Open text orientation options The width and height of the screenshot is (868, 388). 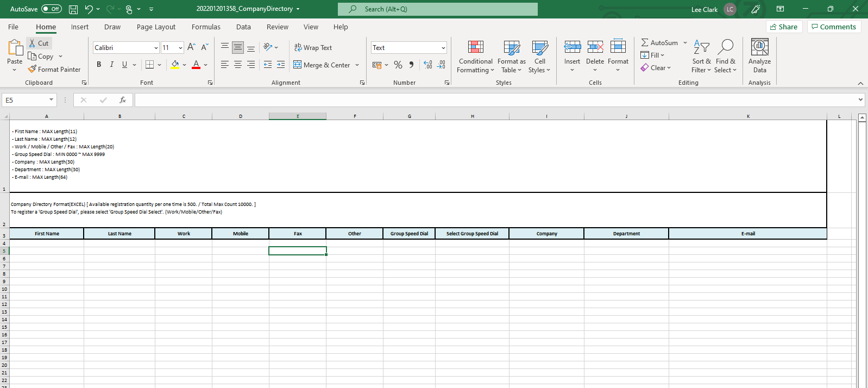point(271,47)
